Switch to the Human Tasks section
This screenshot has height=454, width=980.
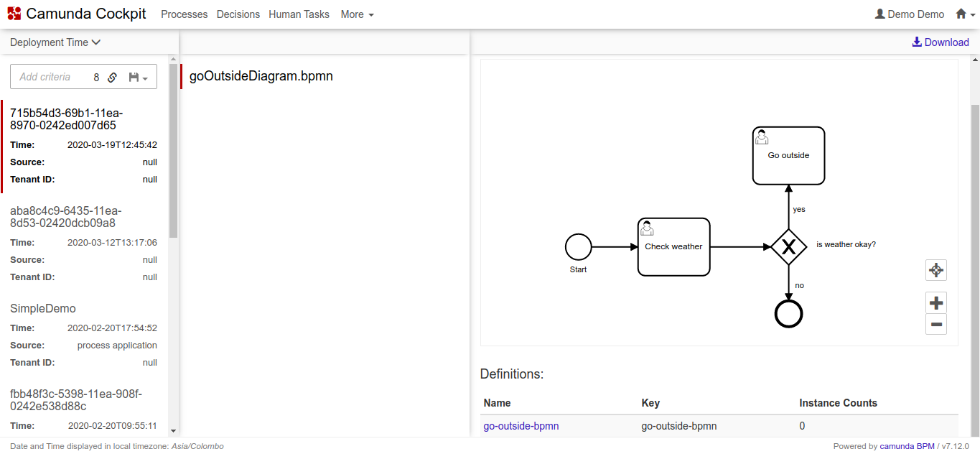coord(299,14)
